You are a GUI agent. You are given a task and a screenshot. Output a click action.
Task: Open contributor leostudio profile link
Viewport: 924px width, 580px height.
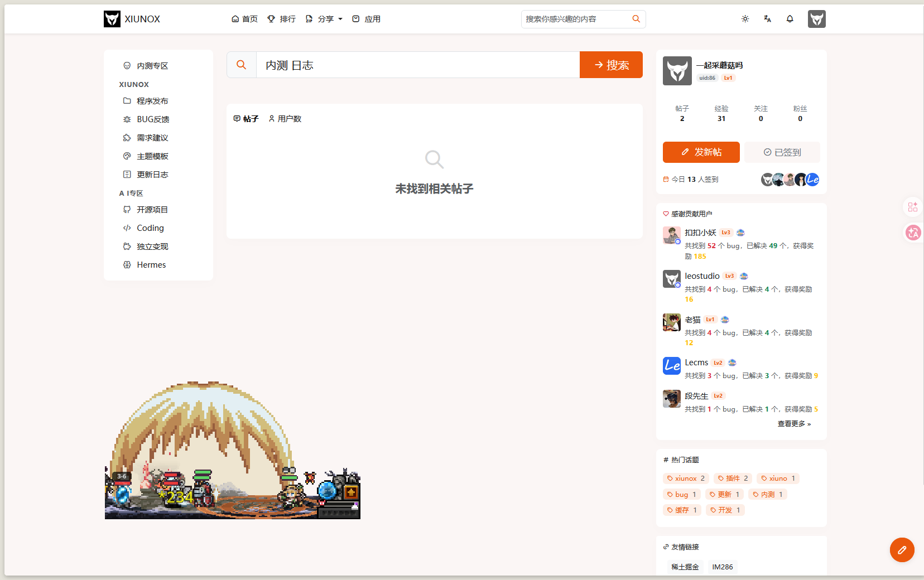tap(702, 276)
